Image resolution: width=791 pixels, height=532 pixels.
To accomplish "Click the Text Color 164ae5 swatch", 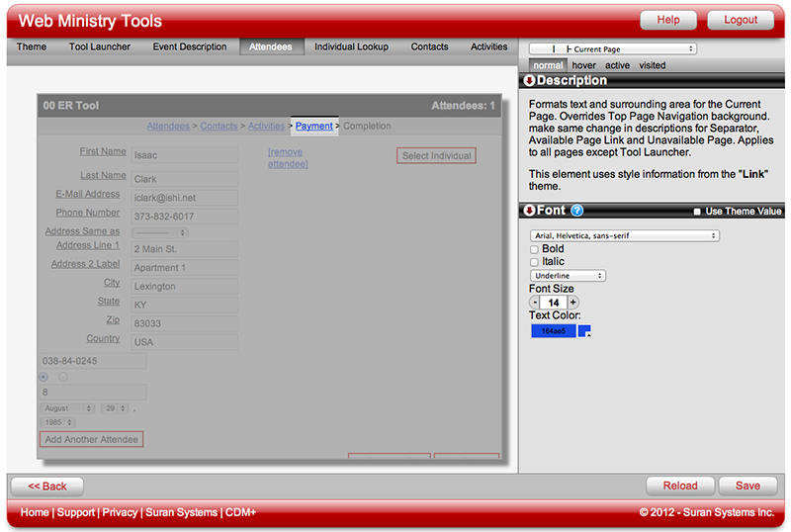I will point(553,331).
